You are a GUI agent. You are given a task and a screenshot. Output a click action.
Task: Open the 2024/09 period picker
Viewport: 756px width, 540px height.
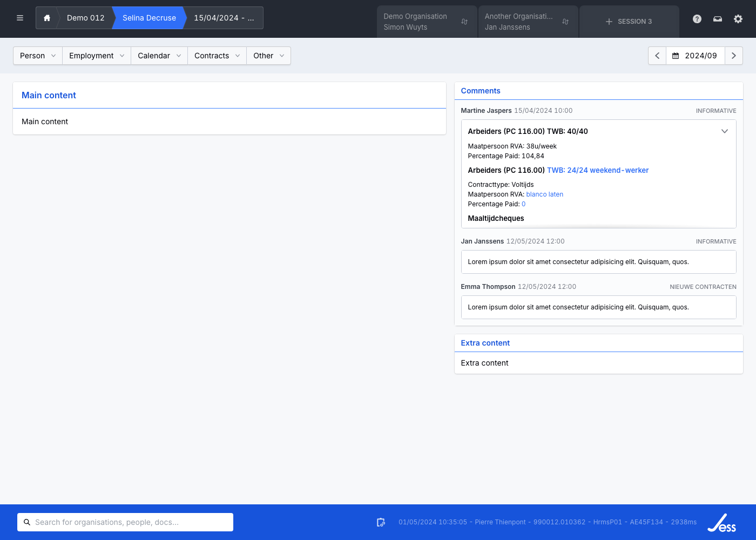[x=695, y=56]
